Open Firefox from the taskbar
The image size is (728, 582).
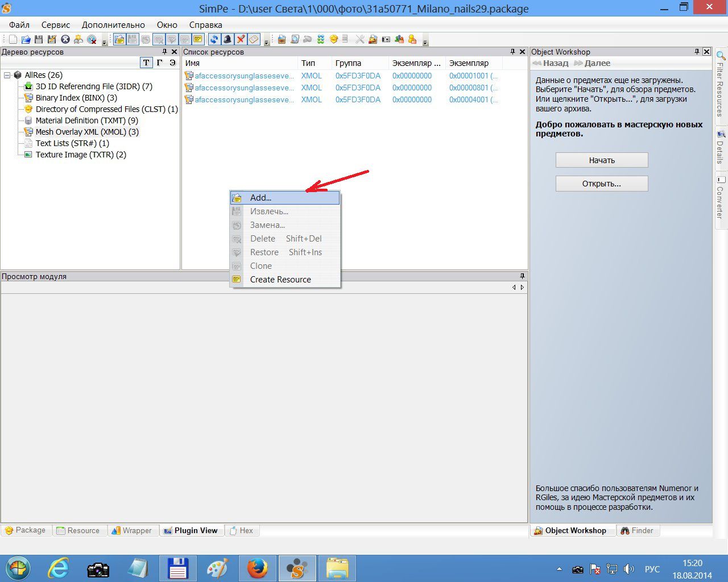[x=257, y=568]
